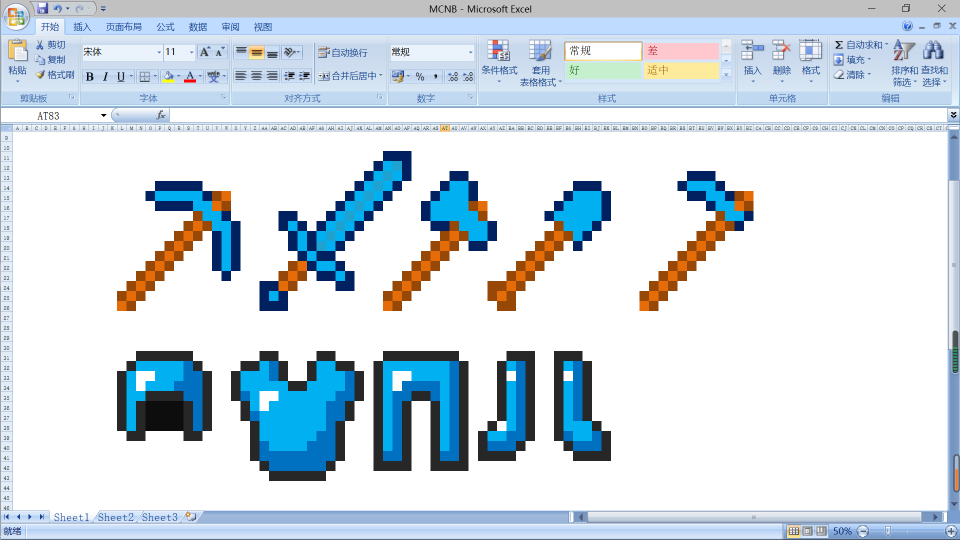Image resolution: width=960 pixels, height=540 pixels.
Task: Click the Office button logo
Action: [17, 17]
